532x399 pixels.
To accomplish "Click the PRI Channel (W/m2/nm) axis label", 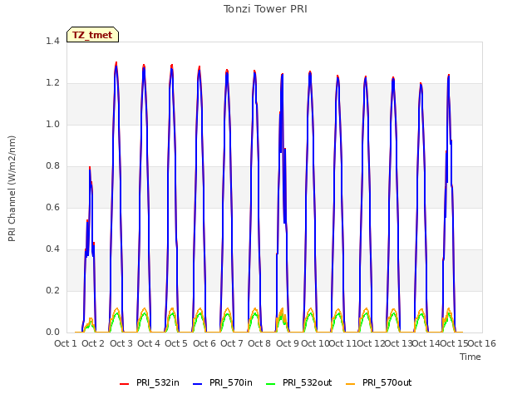I will (12, 189).
